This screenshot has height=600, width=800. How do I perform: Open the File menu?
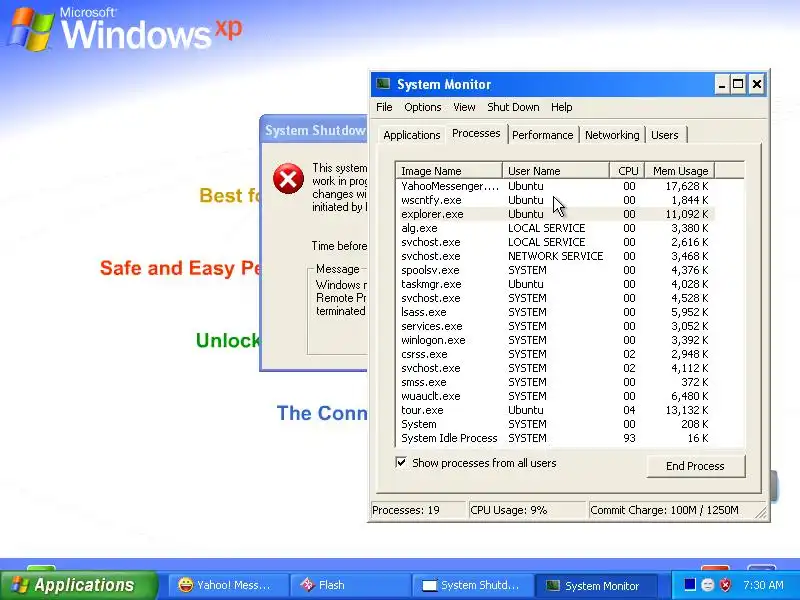tap(384, 107)
